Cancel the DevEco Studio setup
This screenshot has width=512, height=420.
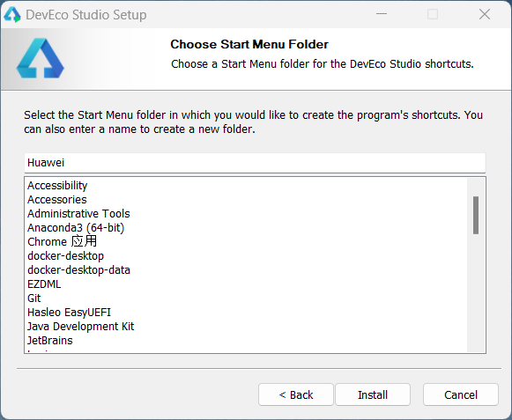461,394
